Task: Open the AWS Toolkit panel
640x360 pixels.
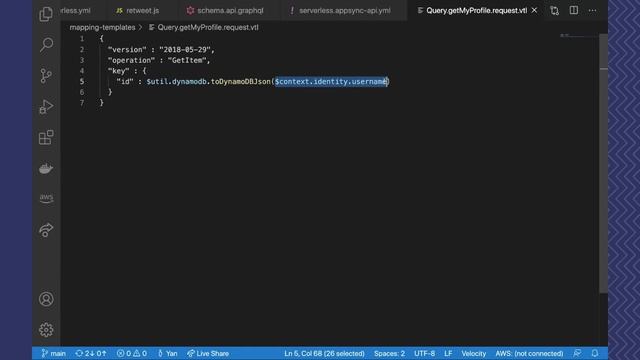Action: pyautogui.click(x=46, y=198)
